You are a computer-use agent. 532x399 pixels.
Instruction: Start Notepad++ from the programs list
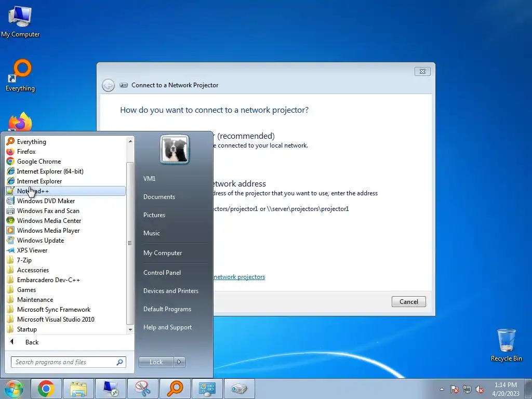pyautogui.click(x=65, y=191)
